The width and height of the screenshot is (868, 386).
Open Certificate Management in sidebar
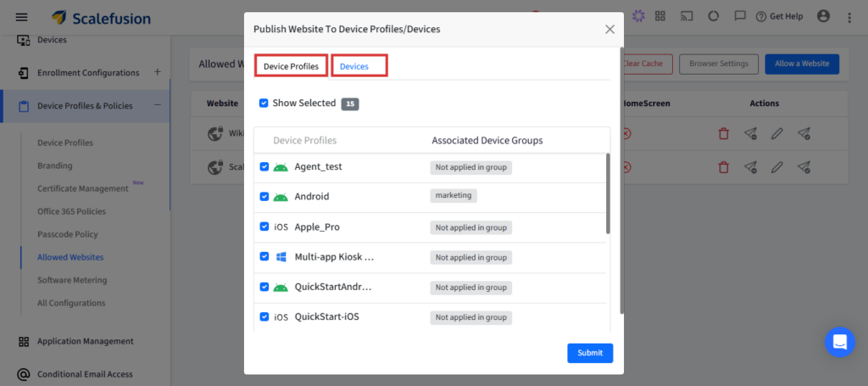pyautogui.click(x=83, y=189)
